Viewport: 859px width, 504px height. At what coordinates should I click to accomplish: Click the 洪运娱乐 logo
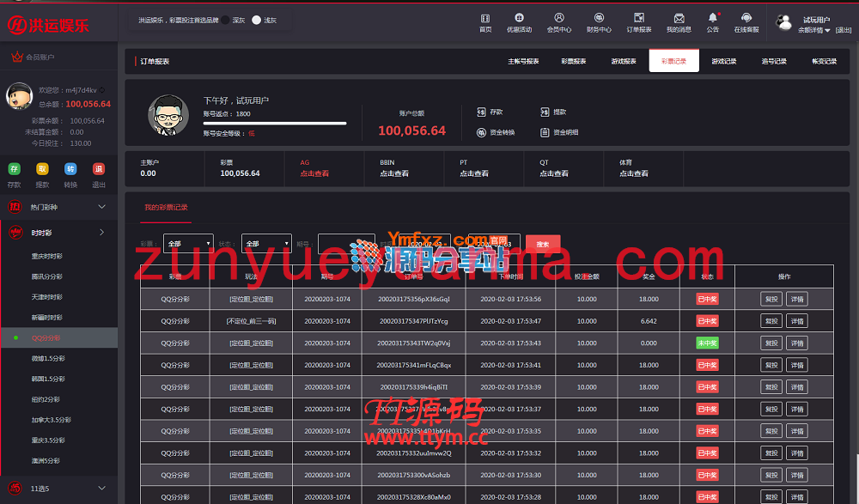(x=48, y=25)
